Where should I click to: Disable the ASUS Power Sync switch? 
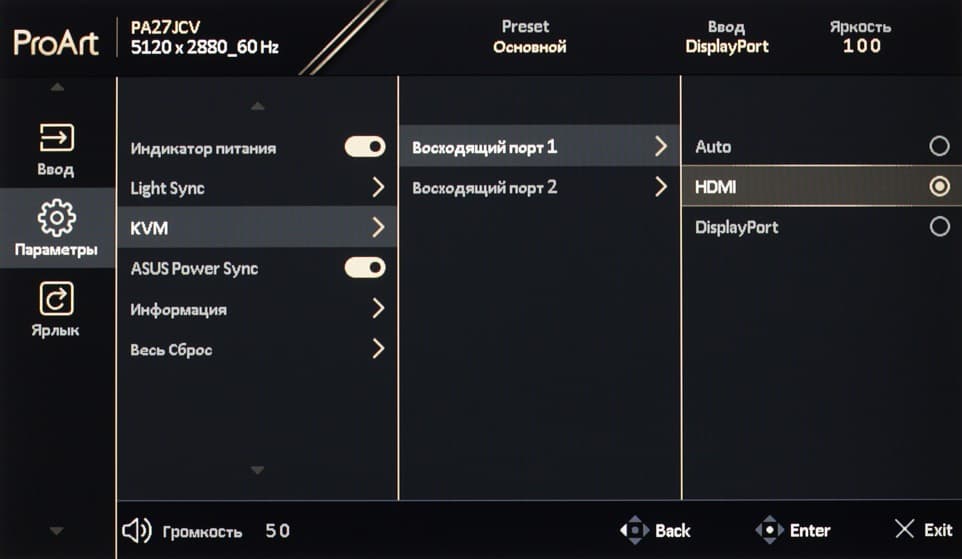(365, 268)
